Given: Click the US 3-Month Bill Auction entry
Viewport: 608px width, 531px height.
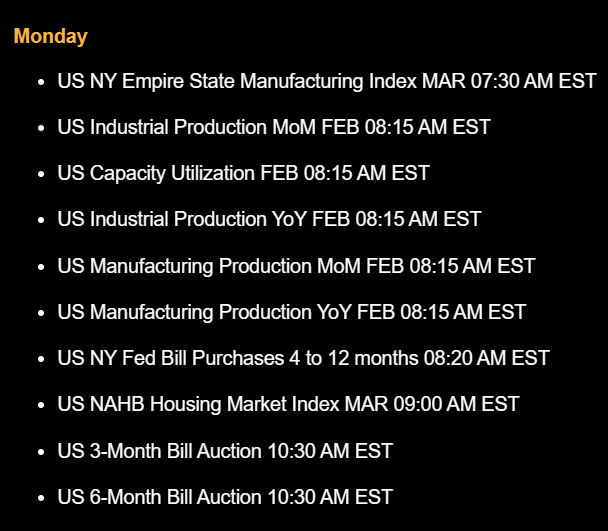Looking at the screenshot, I should click(x=225, y=450).
